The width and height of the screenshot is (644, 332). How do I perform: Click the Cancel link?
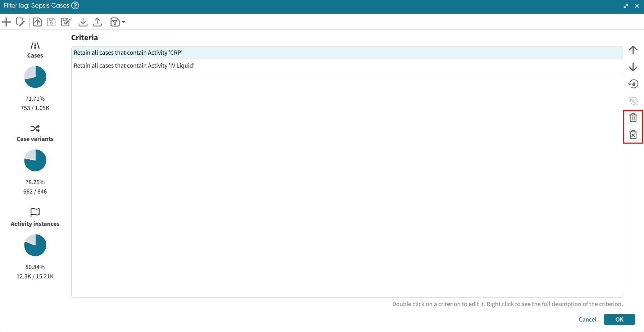click(x=587, y=319)
